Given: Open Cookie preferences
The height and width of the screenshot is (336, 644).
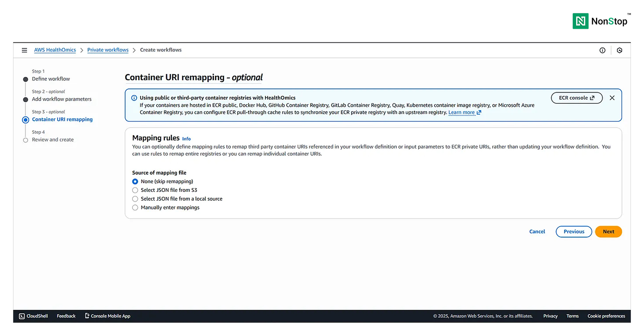Looking at the screenshot, I should pyautogui.click(x=606, y=316).
